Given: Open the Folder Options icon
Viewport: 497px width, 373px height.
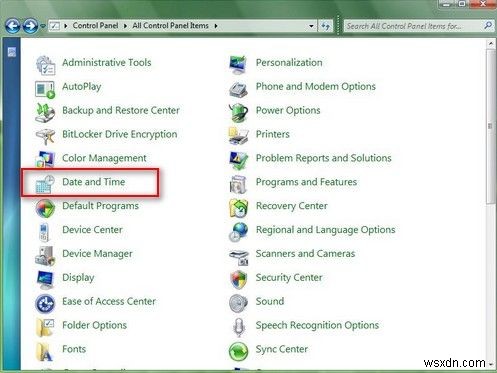Looking at the screenshot, I should click(45, 327).
